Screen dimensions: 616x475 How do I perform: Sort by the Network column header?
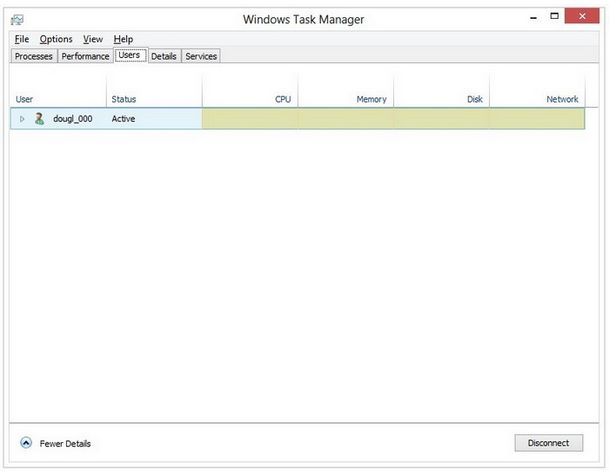tap(537, 90)
